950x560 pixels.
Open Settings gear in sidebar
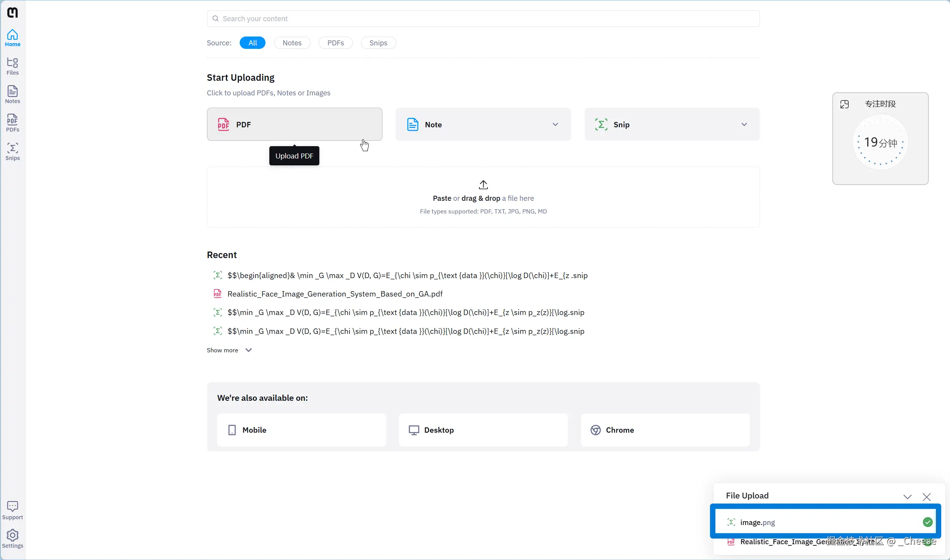click(12, 538)
